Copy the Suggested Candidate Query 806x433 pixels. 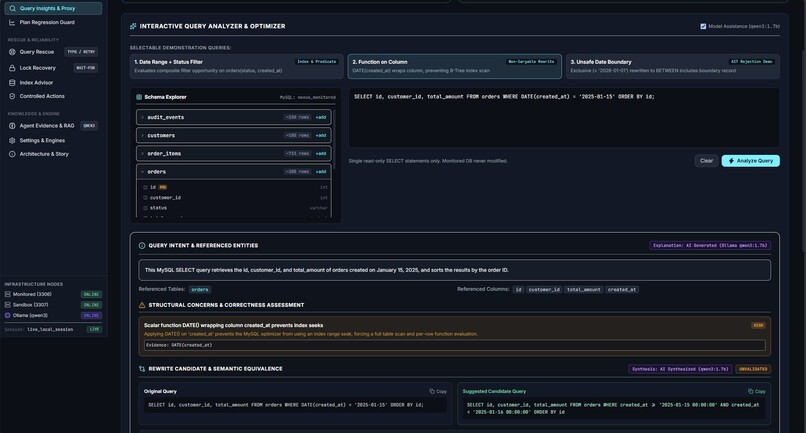point(757,391)
